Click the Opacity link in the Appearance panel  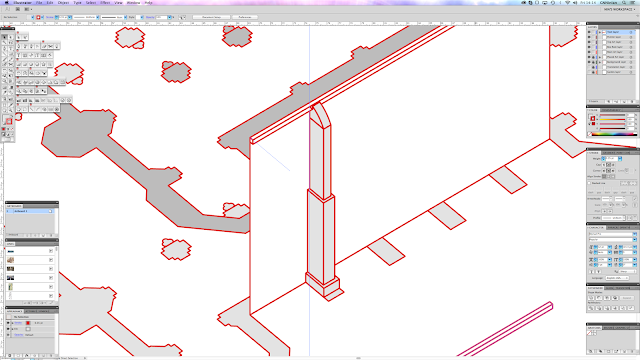click(x=19, y=335)
